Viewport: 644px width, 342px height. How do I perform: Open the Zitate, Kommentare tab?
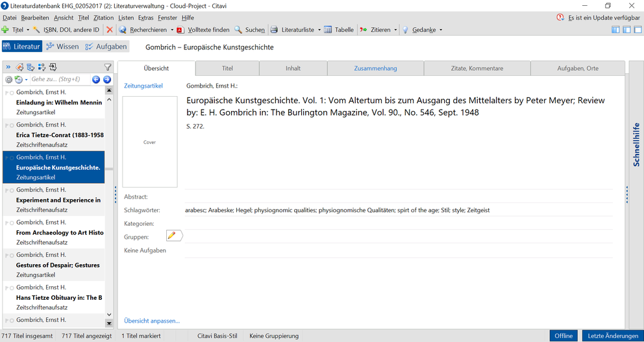tap(477, 68)
